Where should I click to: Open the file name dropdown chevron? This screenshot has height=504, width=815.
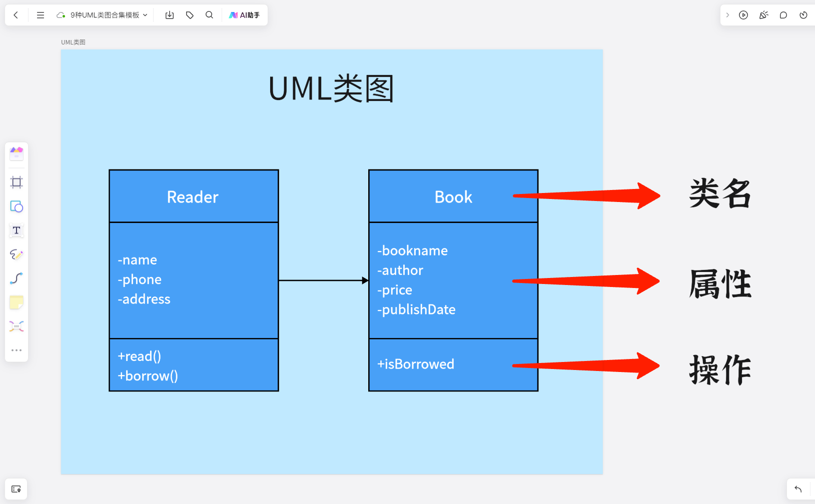(x=146, y=15)
